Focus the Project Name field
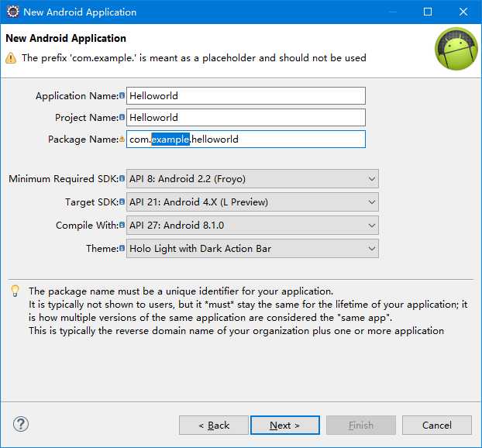Viewport: 482px width, 448px height. (x=246, y=117)
